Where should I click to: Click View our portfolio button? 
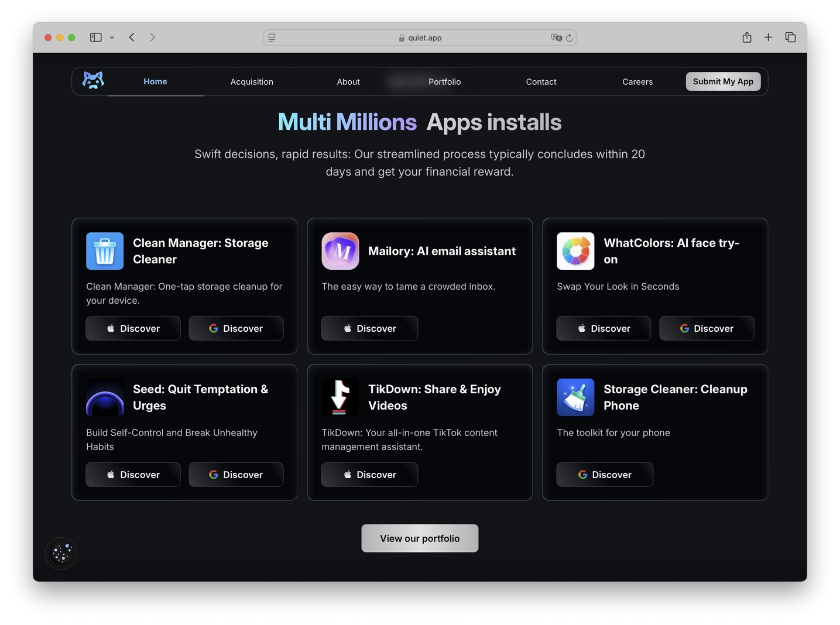point(420,538)
